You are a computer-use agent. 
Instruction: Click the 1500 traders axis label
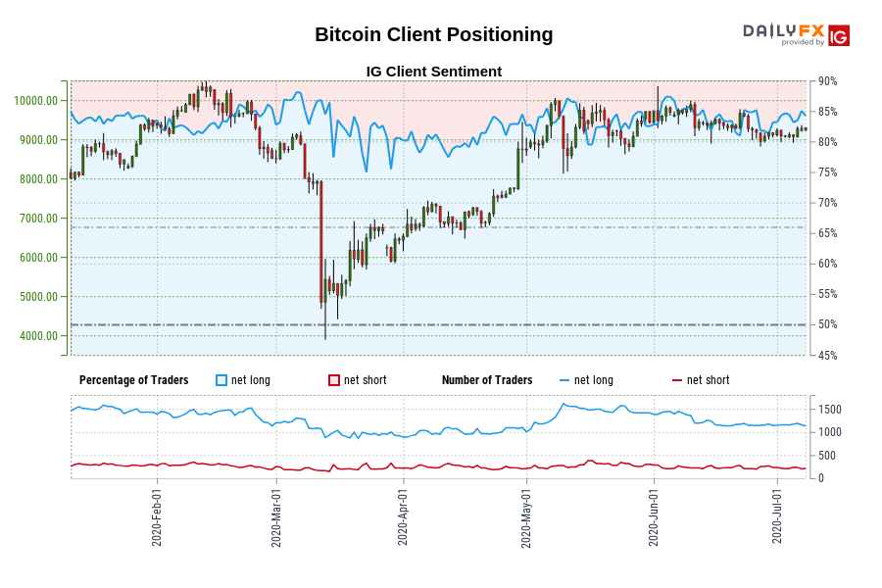point(830,410)
